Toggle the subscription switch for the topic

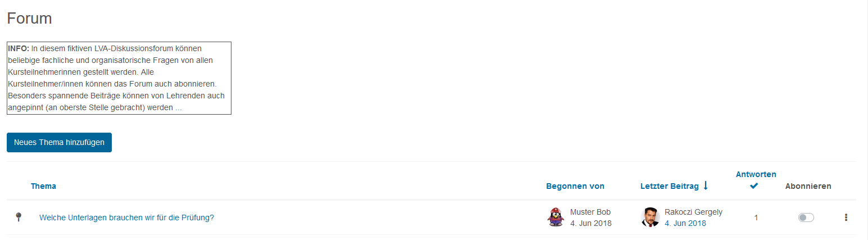tap(806, 218)
